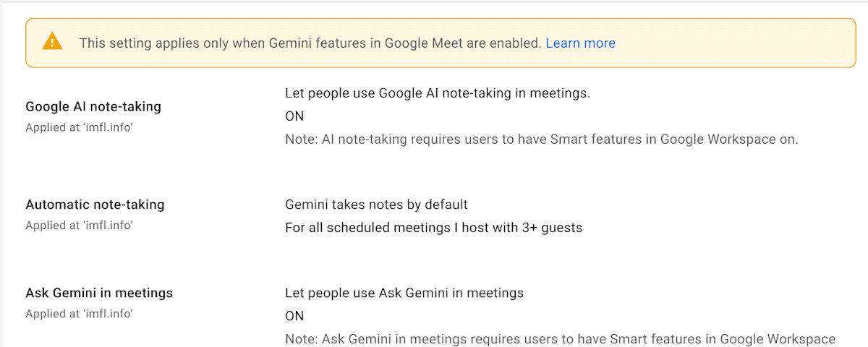The width and height of the screenshot is (868, 347).
Task: Click "Applied at 'imfl.info'" under Google AI note-taking
Action: point(79,127)
